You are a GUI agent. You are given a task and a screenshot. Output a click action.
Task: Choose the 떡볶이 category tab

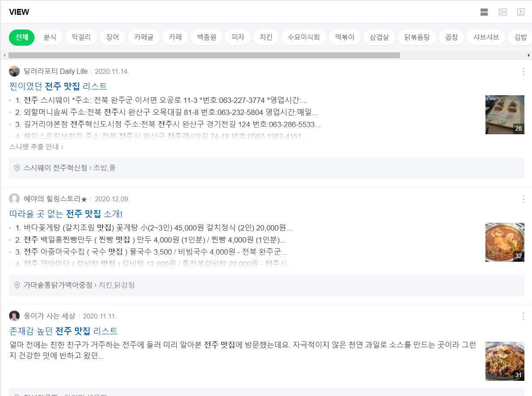point(344,37)
